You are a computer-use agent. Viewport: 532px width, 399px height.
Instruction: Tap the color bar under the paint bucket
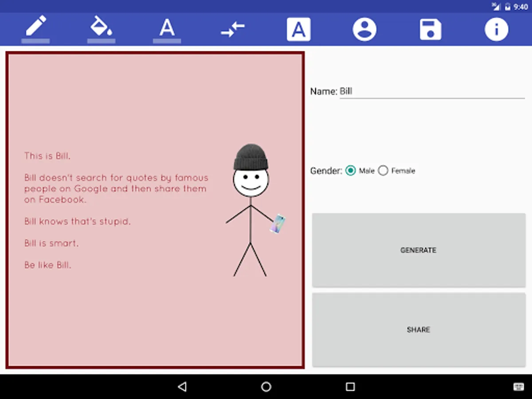coord(101,41)
